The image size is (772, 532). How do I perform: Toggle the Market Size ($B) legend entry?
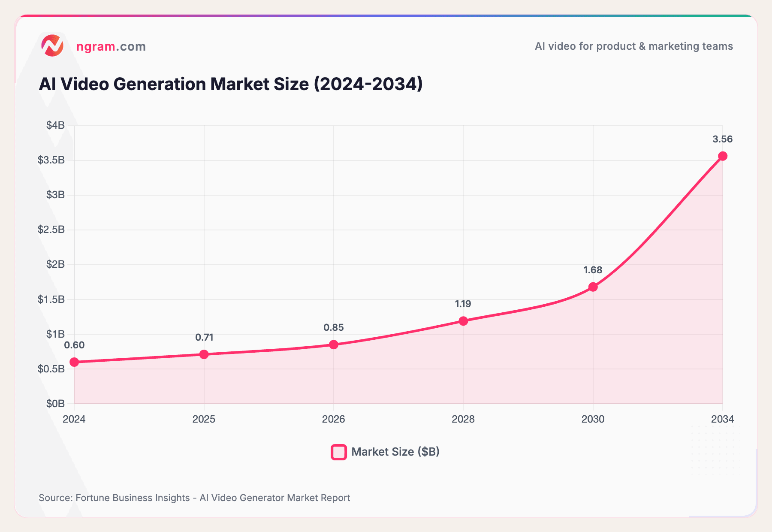click(x=386, y=451)
